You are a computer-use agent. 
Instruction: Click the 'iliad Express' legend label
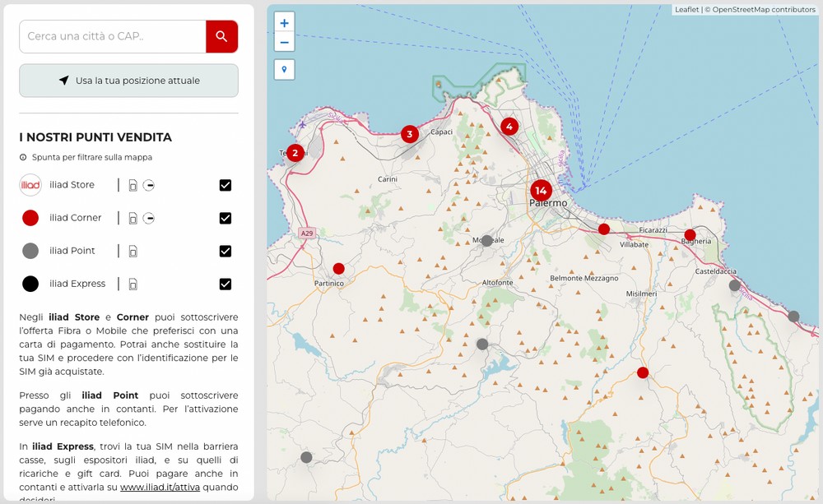click(77, 284)
